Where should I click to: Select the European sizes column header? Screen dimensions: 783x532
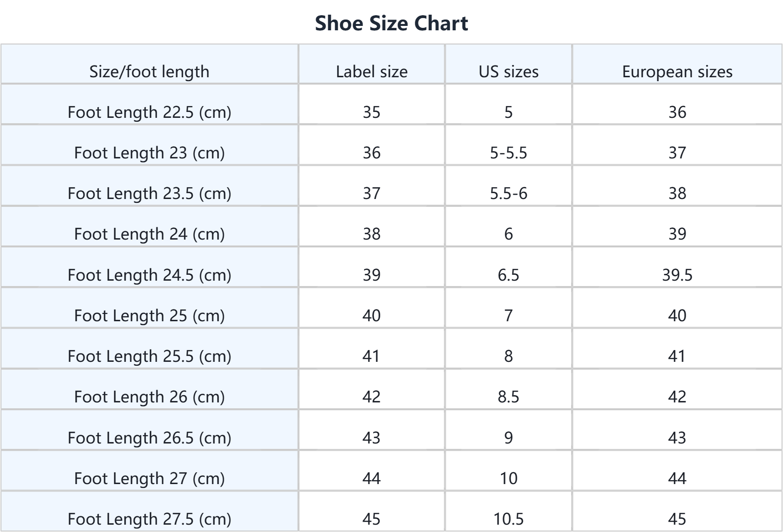tap(677, 71)
